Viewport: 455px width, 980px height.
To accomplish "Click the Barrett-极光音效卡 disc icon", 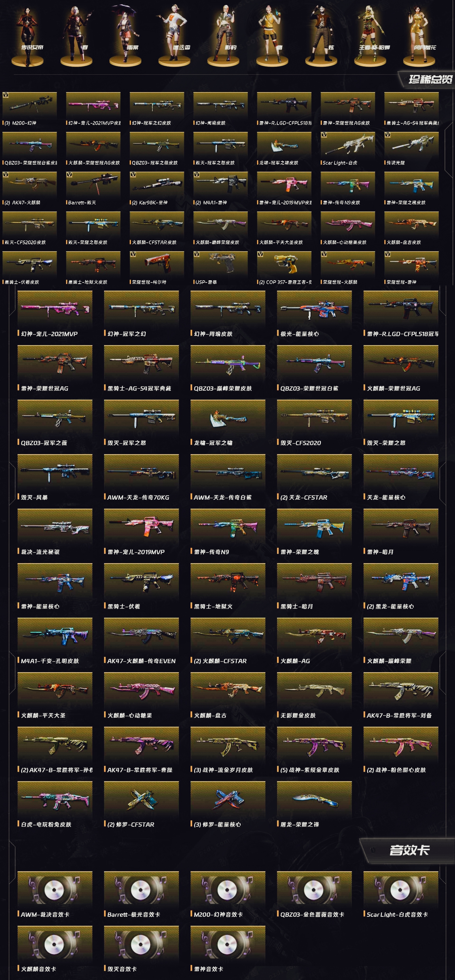I will pyautogui.click(x=141, y=890).
